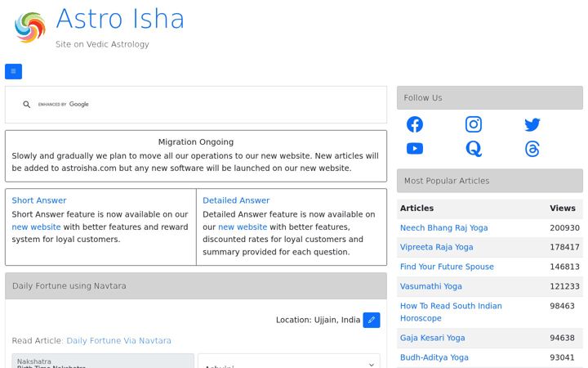Open Find Your Future Spouse article
Image resolution: width=588 pixels, height=368 pixels.
pyautogui.click(x=447, y=267)
